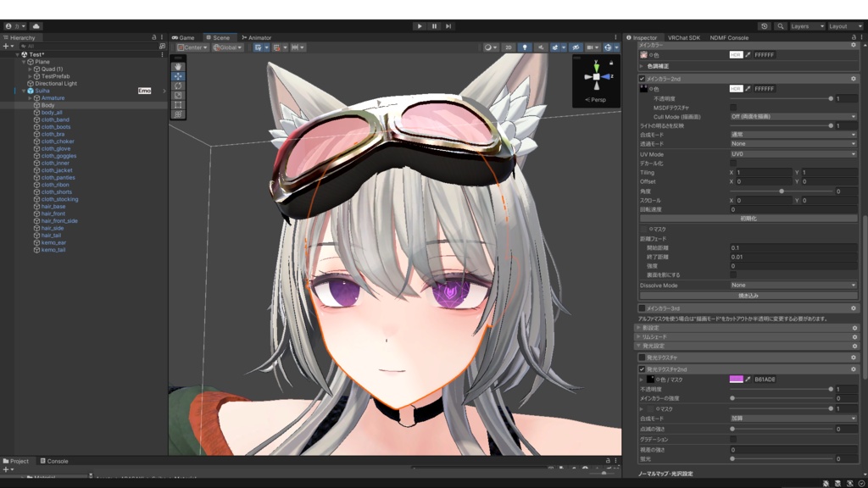Open the 透過モード dropdown

(793, 144)
